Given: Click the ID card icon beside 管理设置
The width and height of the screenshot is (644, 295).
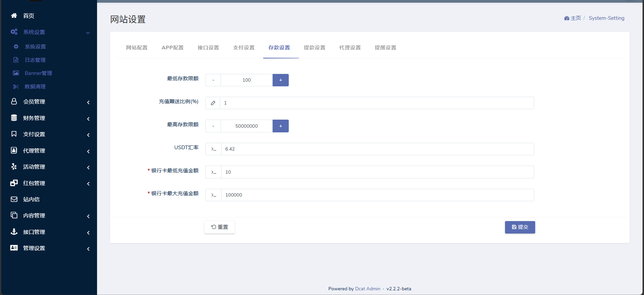Looking at the screenshot, I should [14, 248].
